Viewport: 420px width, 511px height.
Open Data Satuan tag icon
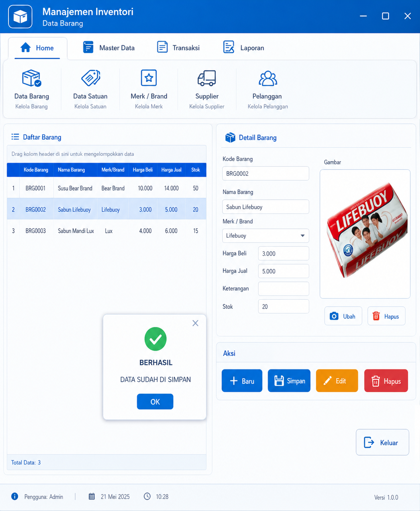[x=91, y=78]
